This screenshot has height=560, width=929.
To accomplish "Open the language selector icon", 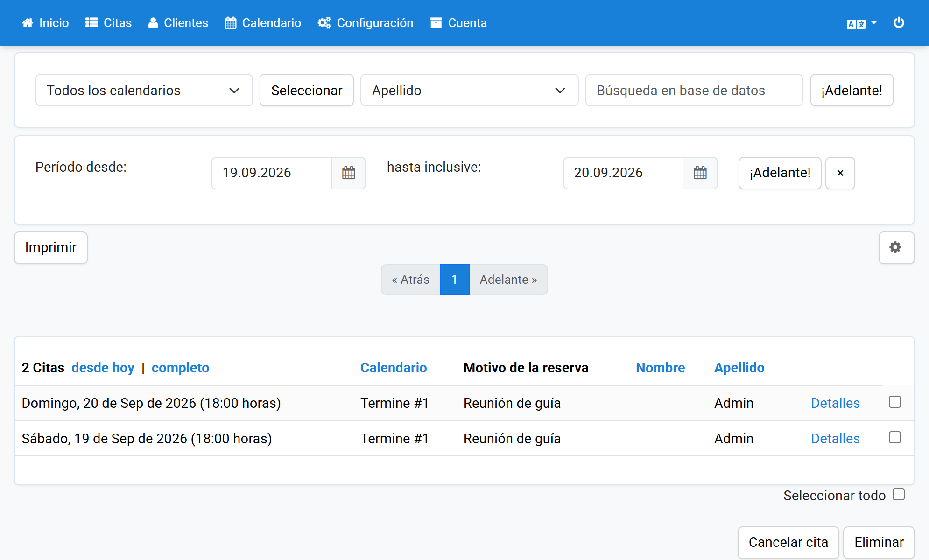I will click(856, 24).
